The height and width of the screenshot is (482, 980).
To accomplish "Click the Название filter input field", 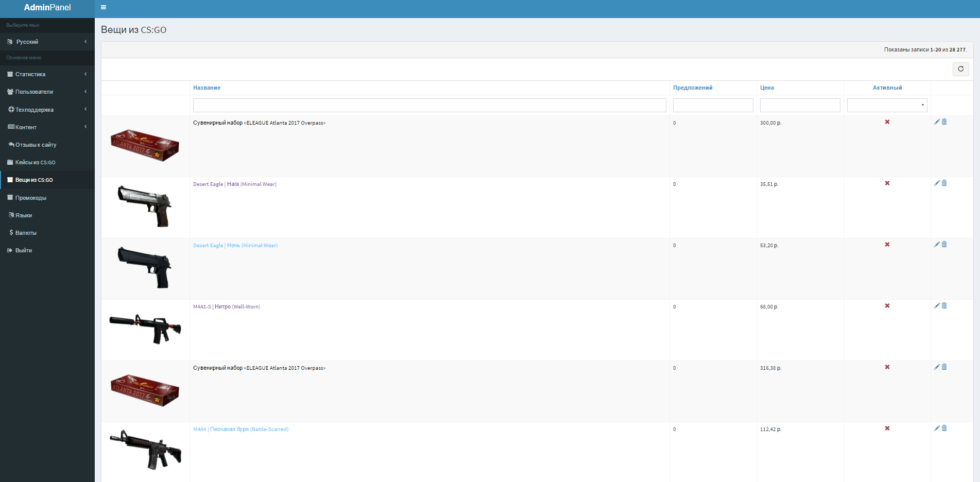I will coord(429,105).
